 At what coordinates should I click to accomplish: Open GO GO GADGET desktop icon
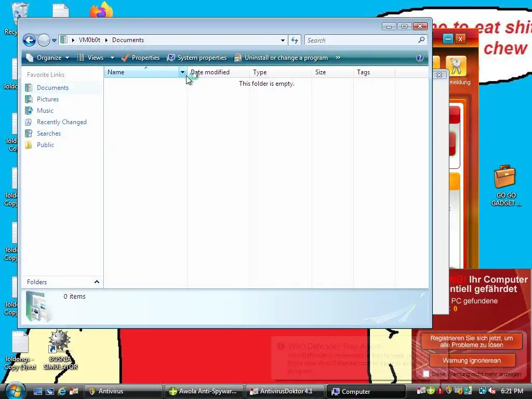[505, 185]
